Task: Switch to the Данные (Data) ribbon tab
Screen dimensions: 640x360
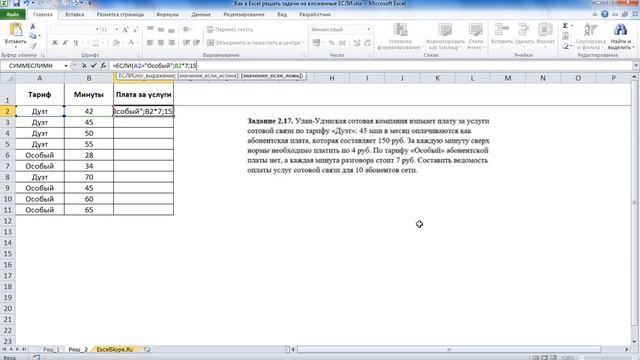Action: (201, 14)
